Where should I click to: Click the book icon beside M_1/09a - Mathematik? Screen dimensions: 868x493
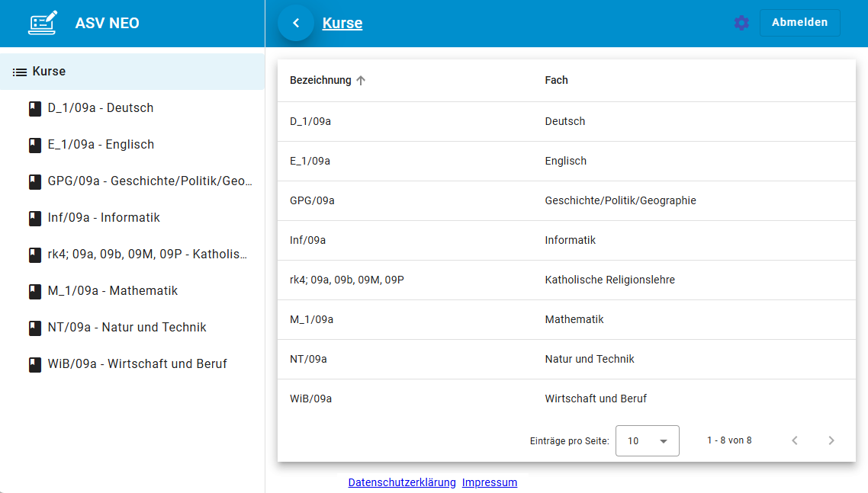tap(34, 291)
